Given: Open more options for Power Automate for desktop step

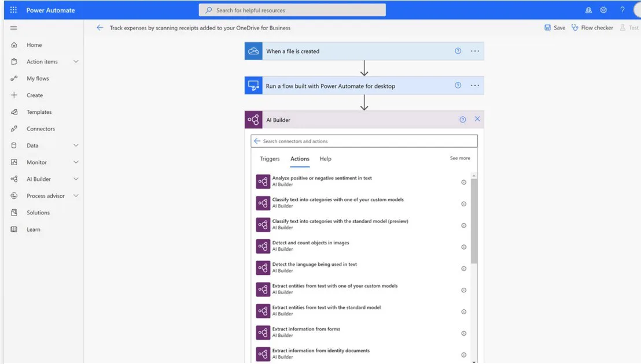Looking at the screenshot, I should (x=474, y=86).
